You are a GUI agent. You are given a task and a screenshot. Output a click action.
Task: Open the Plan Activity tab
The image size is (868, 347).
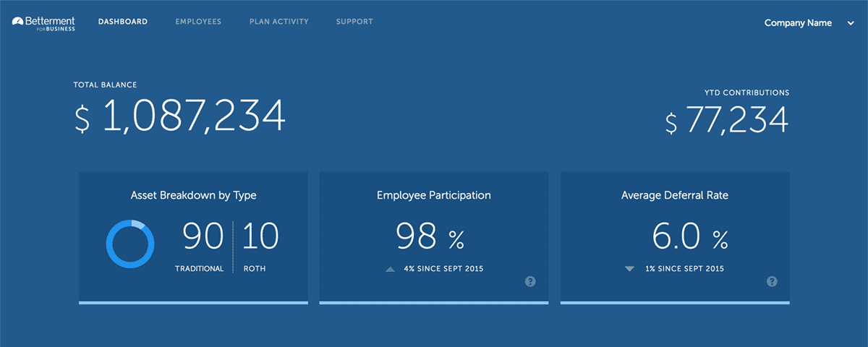pyautogui.click(x=279, y=22)
